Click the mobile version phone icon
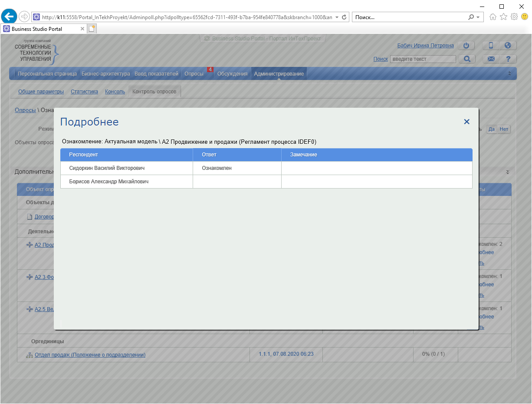This screenshot has height=404, width=532. tap(491, 46)
